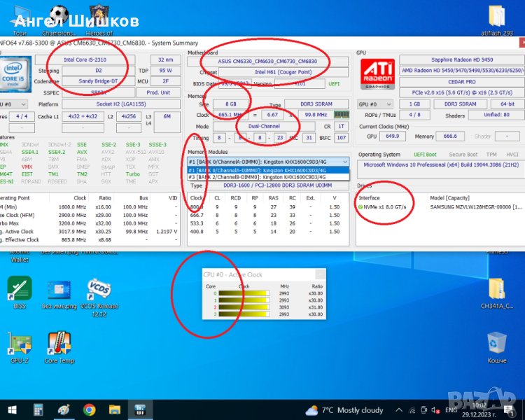Switch the ENG keyboard language indicator
Image resolution: width=525 pixels, height=420 pixels.
tap(451, 409)
